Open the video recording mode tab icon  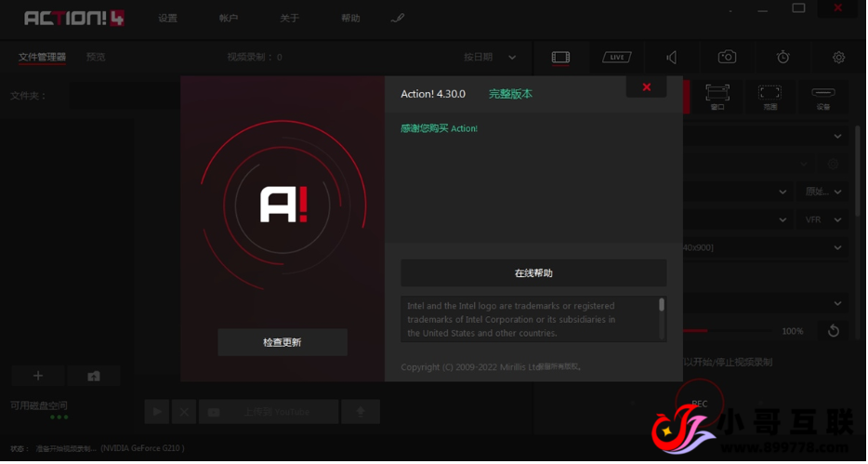pyautogui.click(x=560, y=58)
